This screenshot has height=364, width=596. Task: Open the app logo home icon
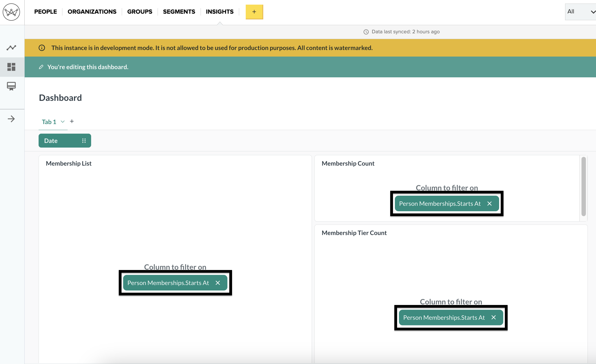(x=11, y=12)
